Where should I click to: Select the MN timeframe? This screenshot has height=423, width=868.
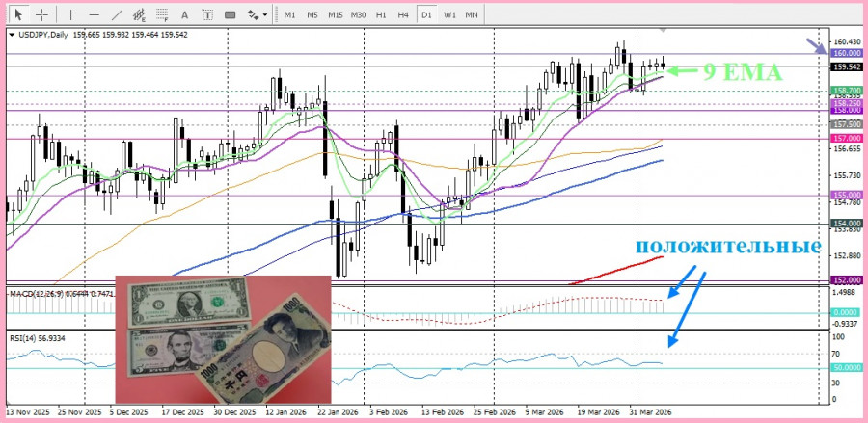[x=471, y=14]
